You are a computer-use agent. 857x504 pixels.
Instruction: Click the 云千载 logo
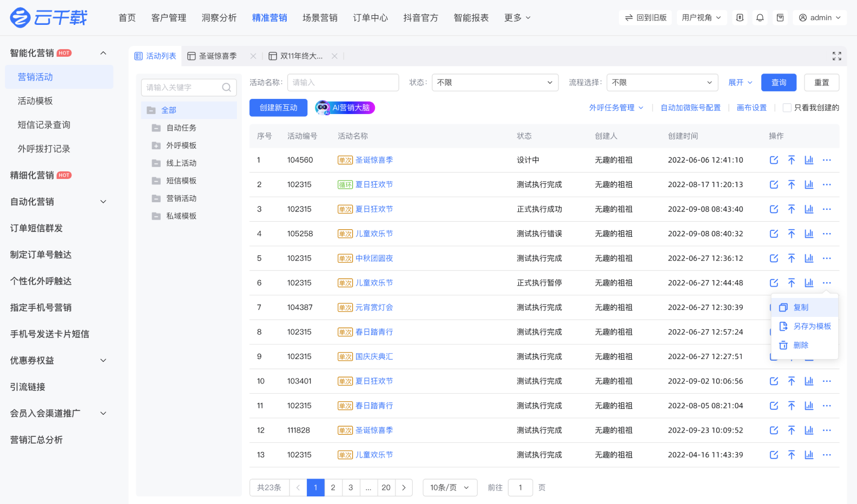pyautogui.click(x=49, y=18)
